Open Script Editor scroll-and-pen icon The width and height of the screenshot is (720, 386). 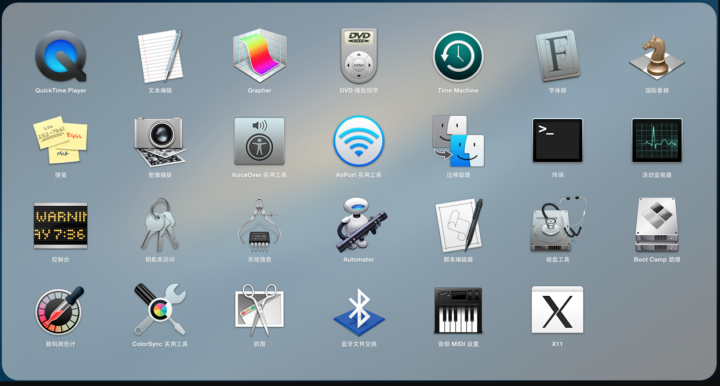click(459, 225)
